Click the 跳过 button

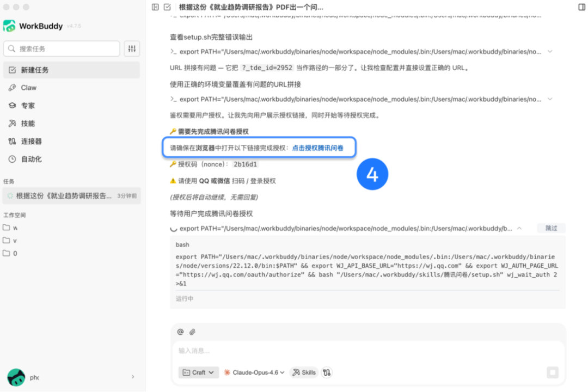point(551,228)
